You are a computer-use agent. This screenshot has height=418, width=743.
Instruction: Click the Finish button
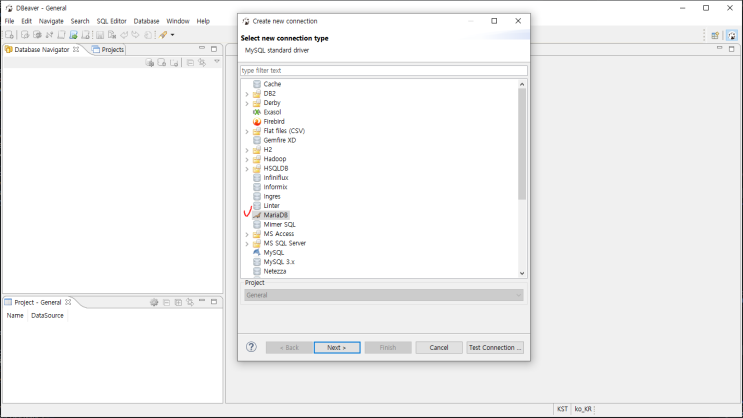(388, 347)
